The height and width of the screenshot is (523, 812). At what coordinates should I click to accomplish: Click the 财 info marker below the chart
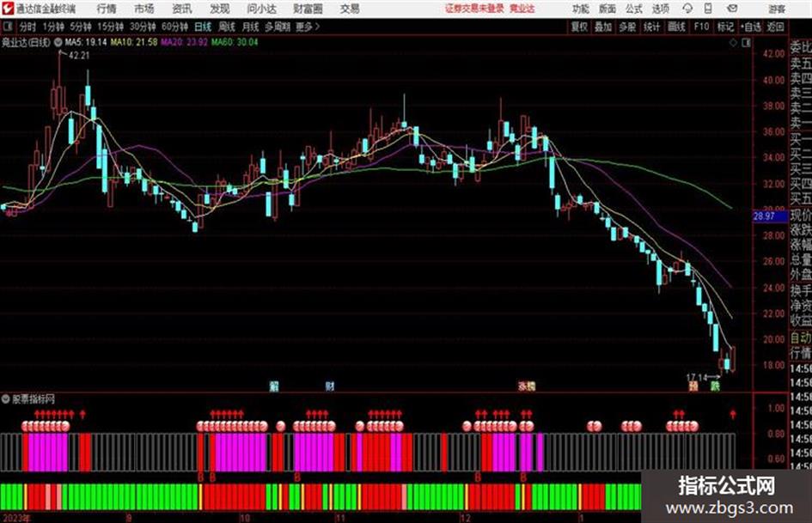point(330,386)
